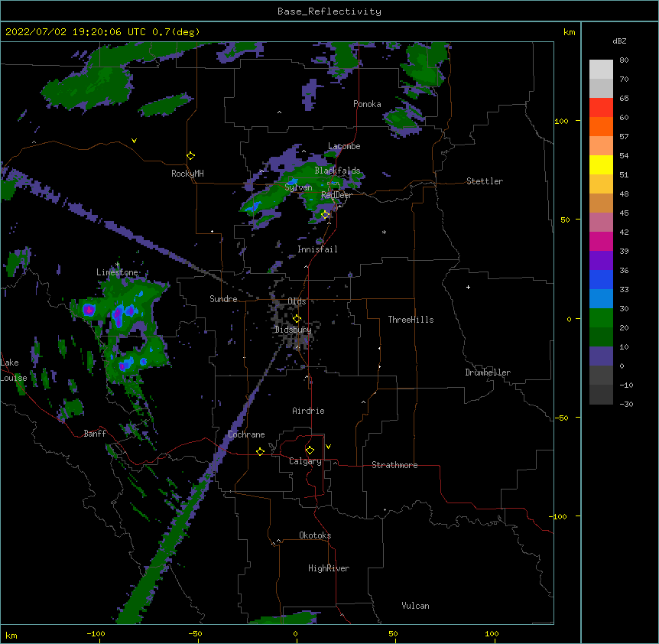Select the HighRiver city label
Screen dimensions: 659x644
329,568
